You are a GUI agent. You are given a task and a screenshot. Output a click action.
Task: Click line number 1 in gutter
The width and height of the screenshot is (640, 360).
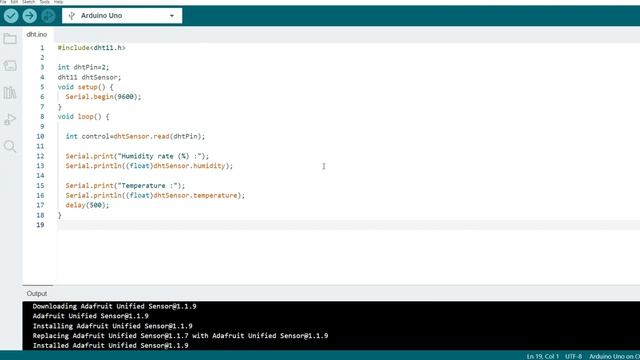pos(42,48)
